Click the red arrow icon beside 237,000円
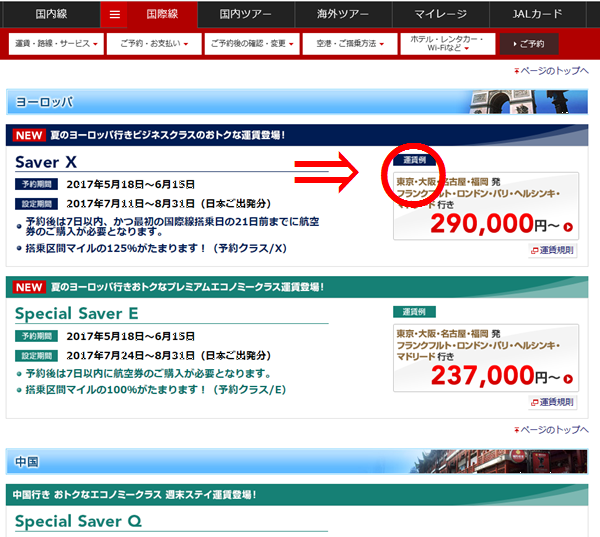The height and width of the screenshot is (537, 600). pos(568,379)
